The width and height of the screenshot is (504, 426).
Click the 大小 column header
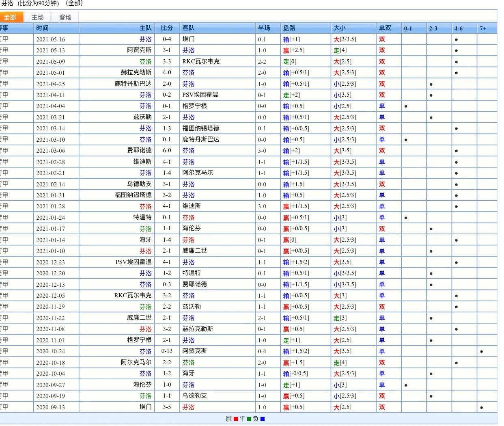[x=340, y=28]
